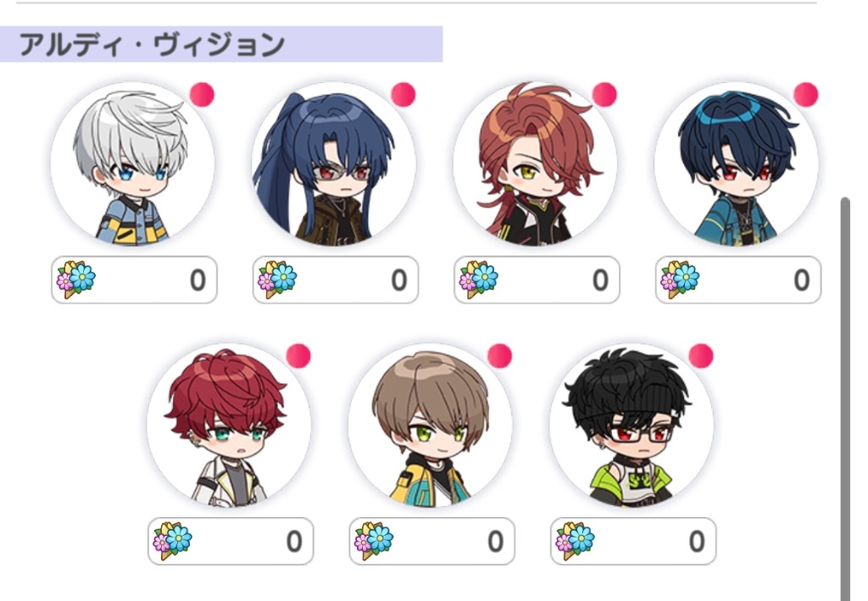Tap the pink notification dot on orange-haired avatar
The image size is (868, 601).
[x=604, y=95]
